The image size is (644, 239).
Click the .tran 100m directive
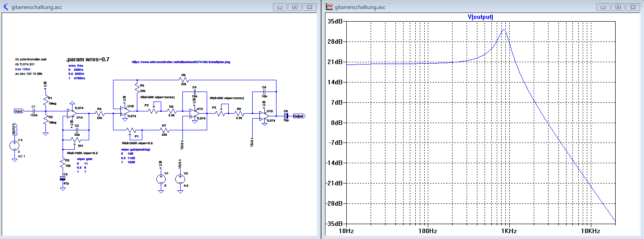23,69
